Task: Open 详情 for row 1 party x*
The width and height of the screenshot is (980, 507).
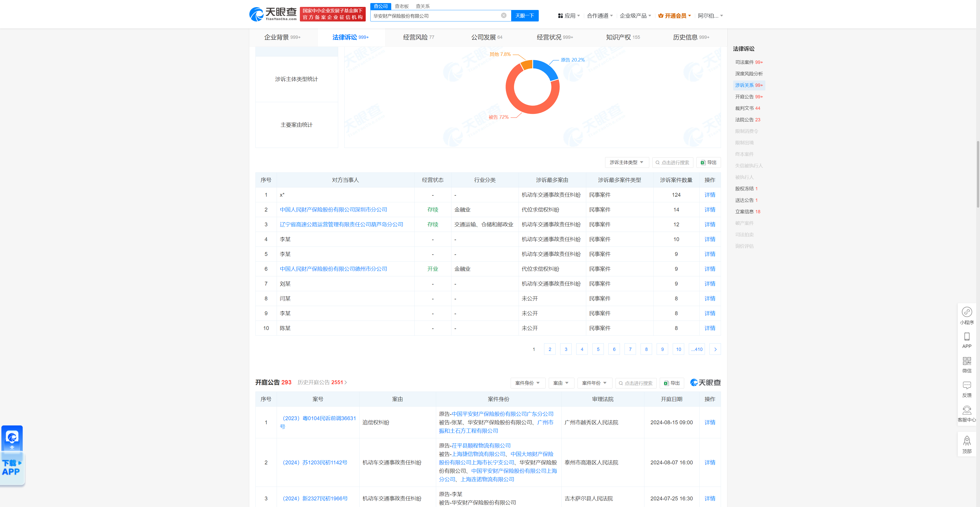Action: click(709, 195)
